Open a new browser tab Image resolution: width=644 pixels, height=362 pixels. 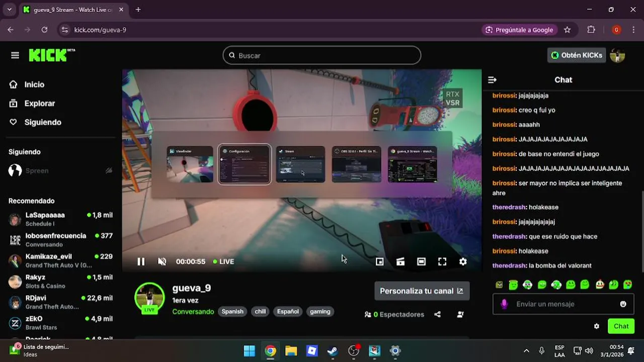[x=138, y=10]
